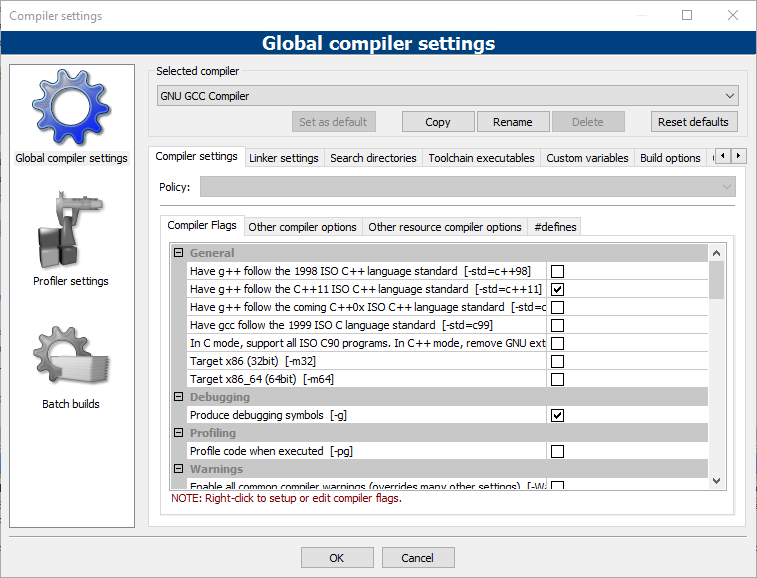Open the Toolchain executables tab
Viewport: 757px width, 578px height.
(x=481, y=158)
